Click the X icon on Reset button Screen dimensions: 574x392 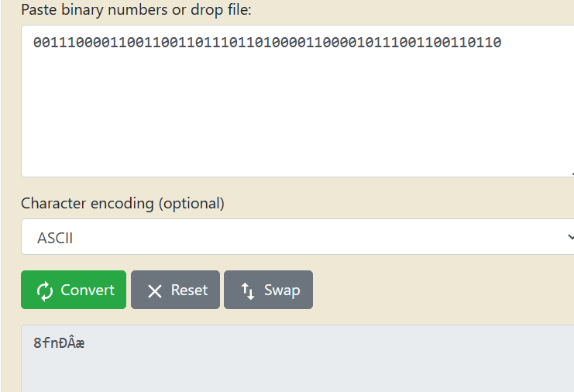154,291
